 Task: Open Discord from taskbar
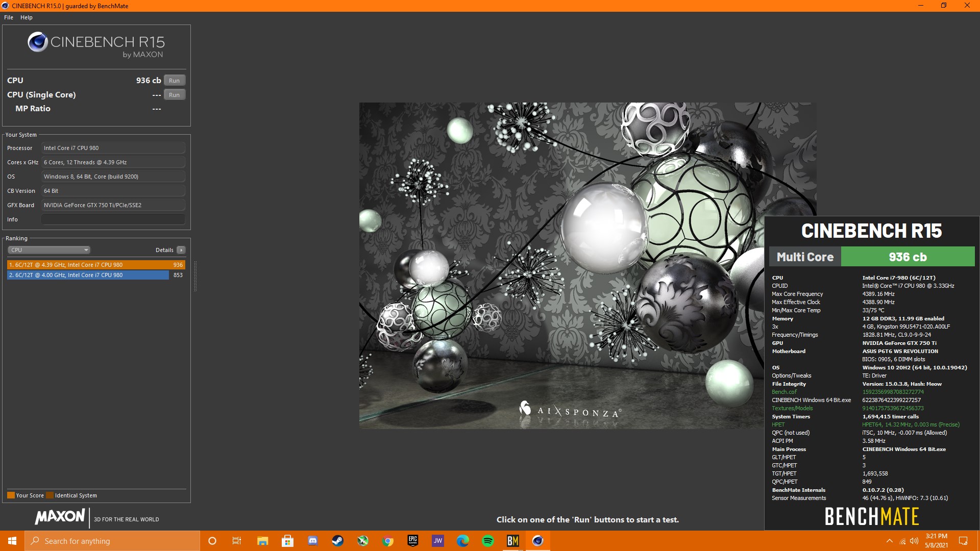(312, 541)
